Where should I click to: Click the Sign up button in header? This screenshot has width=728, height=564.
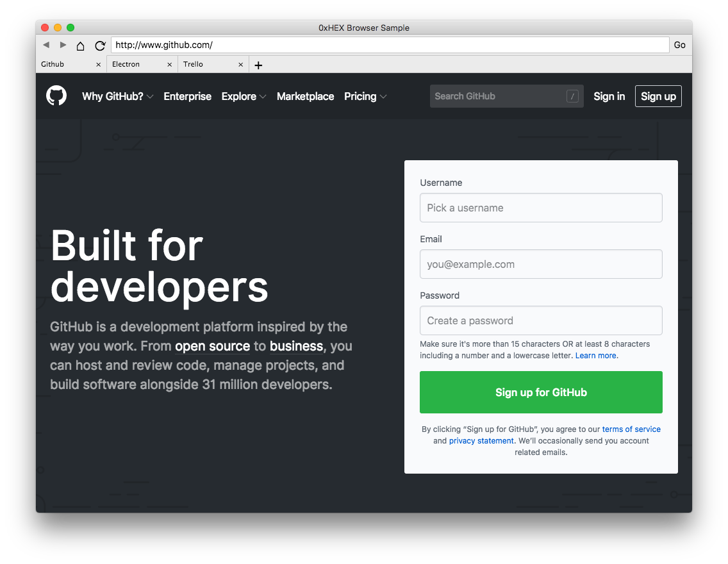(658, 96)
